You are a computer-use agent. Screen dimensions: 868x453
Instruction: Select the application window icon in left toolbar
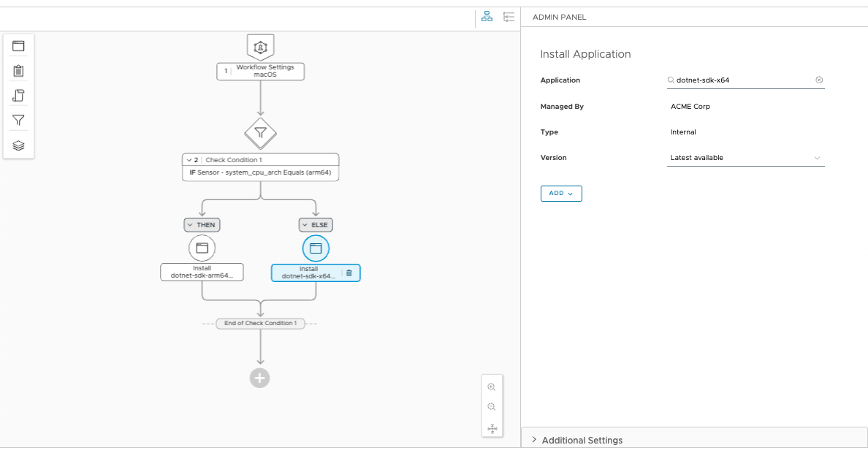tap(19, 46)
